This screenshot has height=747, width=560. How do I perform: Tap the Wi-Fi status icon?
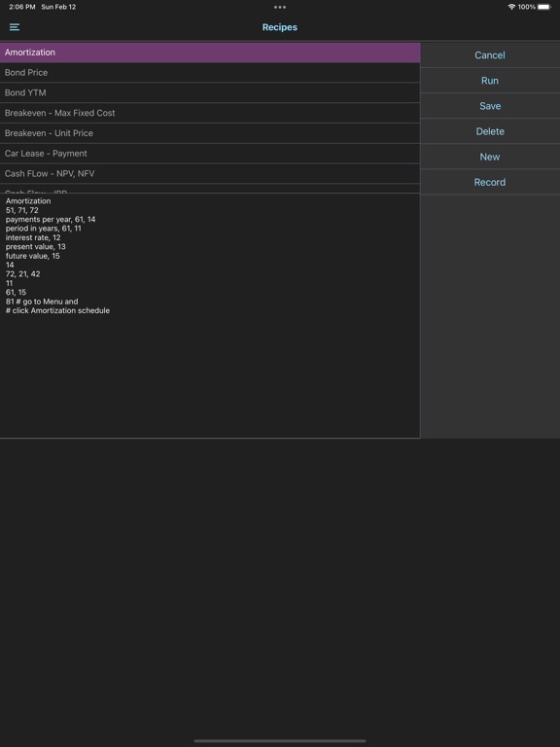[511, 7]
